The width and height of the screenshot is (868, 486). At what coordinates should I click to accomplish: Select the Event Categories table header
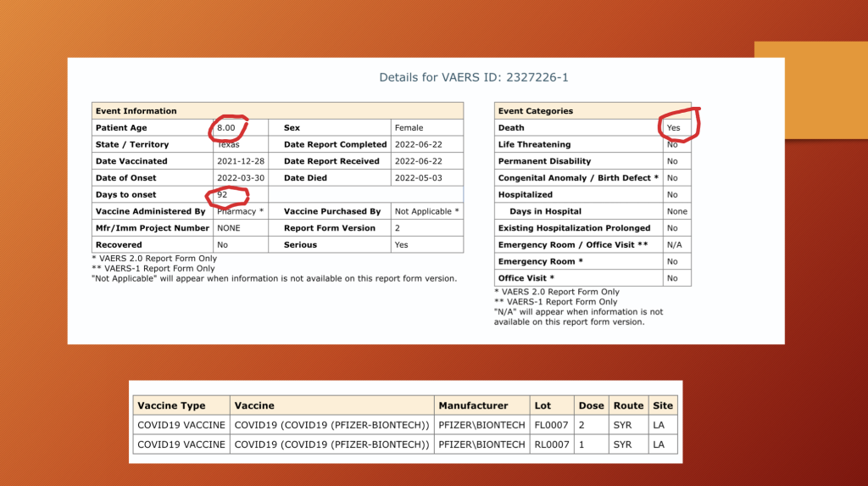[535, 111]
